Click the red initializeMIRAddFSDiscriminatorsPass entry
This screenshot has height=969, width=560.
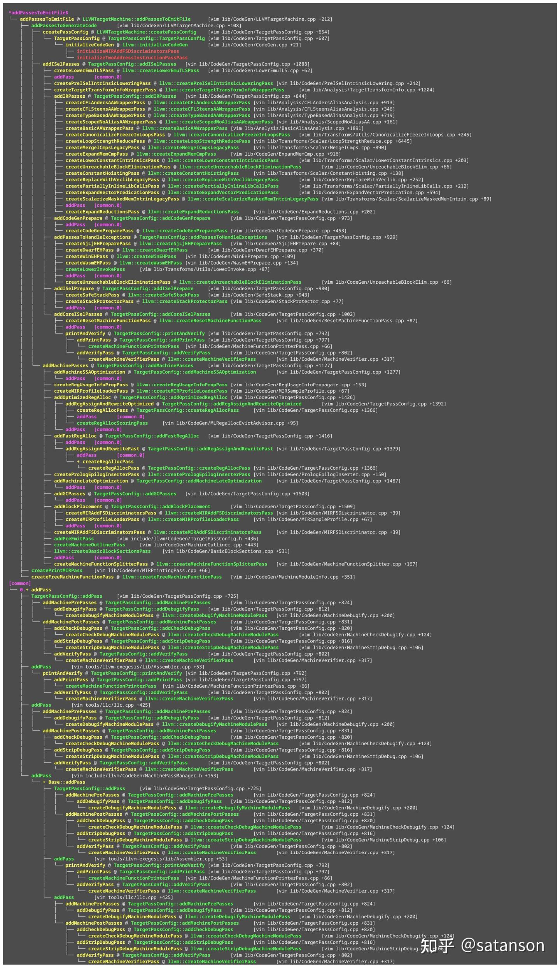coord(128,51)
